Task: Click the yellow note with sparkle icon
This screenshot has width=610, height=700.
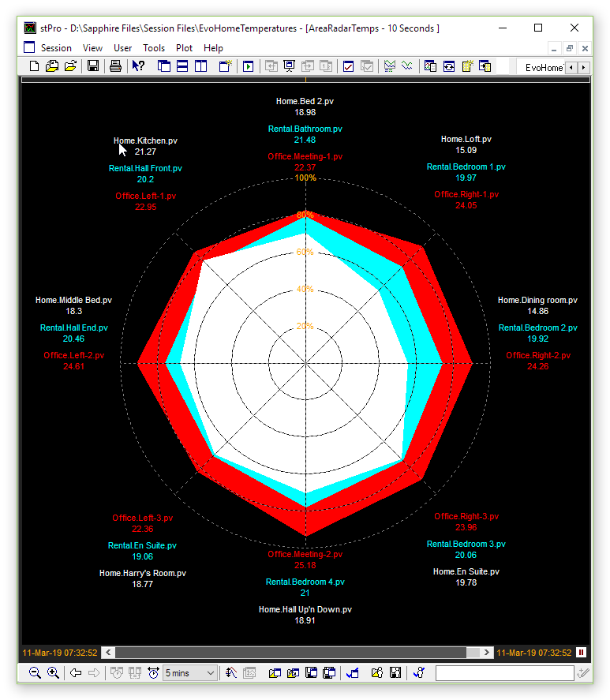Action: pyautogui.click(x=467, y=66)
